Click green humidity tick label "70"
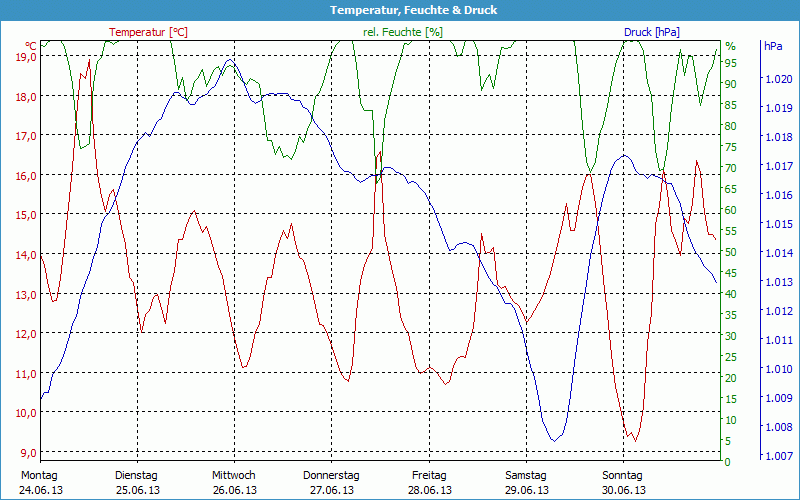 pyautogui.click(x=731, y=168)
